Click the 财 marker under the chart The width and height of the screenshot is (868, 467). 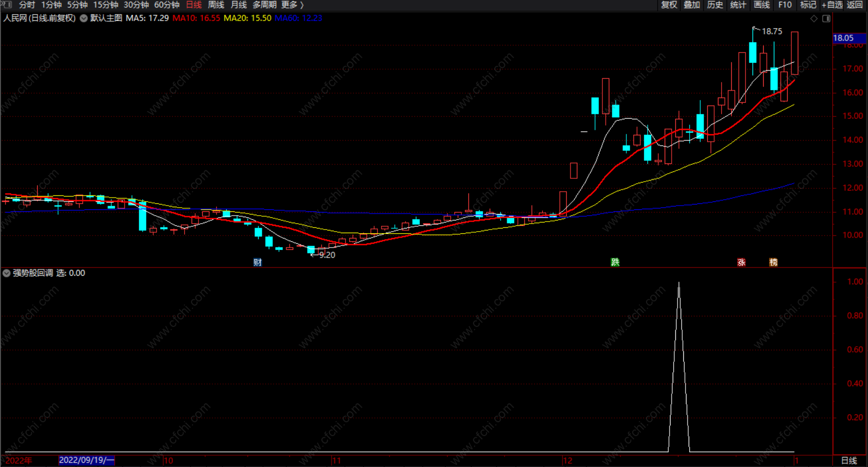coord(258,262)
